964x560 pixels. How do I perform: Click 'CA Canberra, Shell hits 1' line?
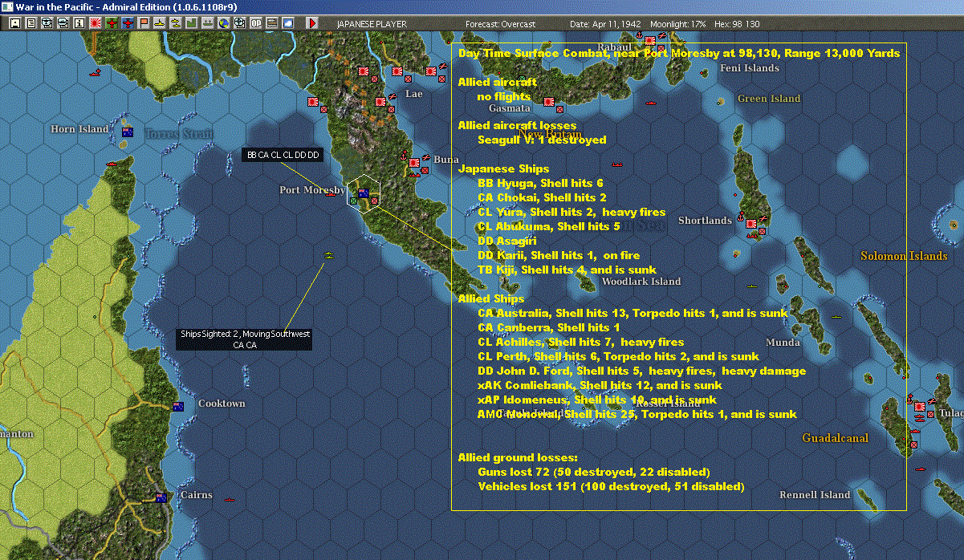(x=548, y=328)
